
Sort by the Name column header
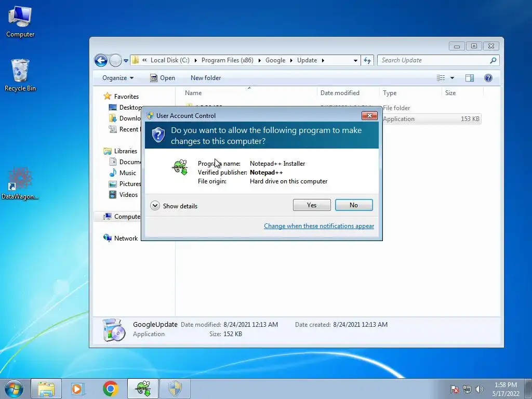[249, 93]
